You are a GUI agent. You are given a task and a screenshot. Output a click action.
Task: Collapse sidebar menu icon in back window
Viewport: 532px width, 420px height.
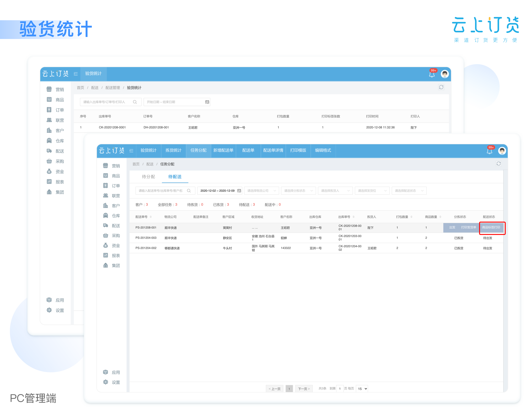pos(76,74)
